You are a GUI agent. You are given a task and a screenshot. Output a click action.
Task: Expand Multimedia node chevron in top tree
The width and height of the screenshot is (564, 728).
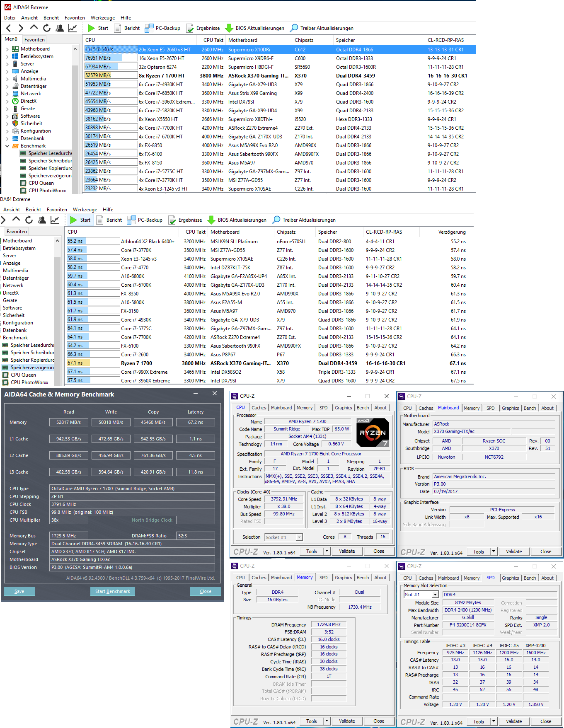(7, 79)
